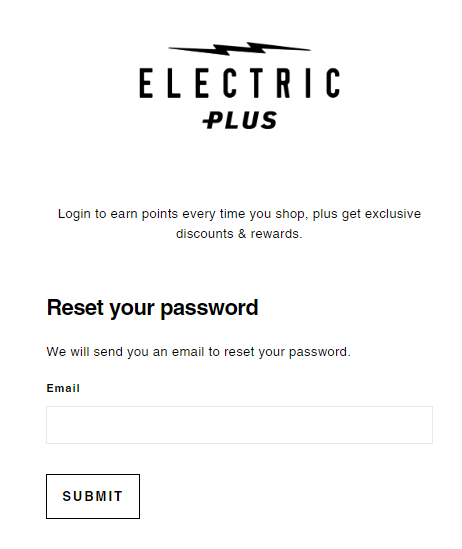The width and height of the screenshot is (462, 549).
Task: Click the word Reset in the heading
Action: (75, 307)
